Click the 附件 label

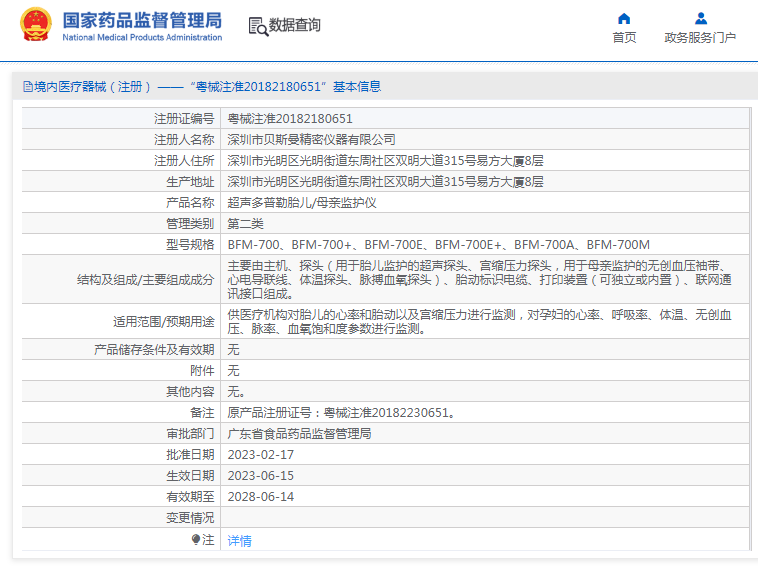click(202, 371)
